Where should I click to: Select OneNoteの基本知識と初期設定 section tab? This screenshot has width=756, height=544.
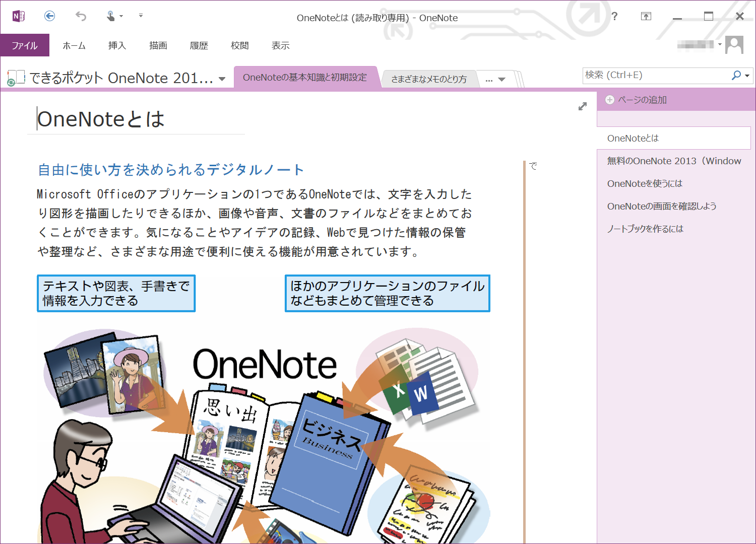tap(305, 78)
